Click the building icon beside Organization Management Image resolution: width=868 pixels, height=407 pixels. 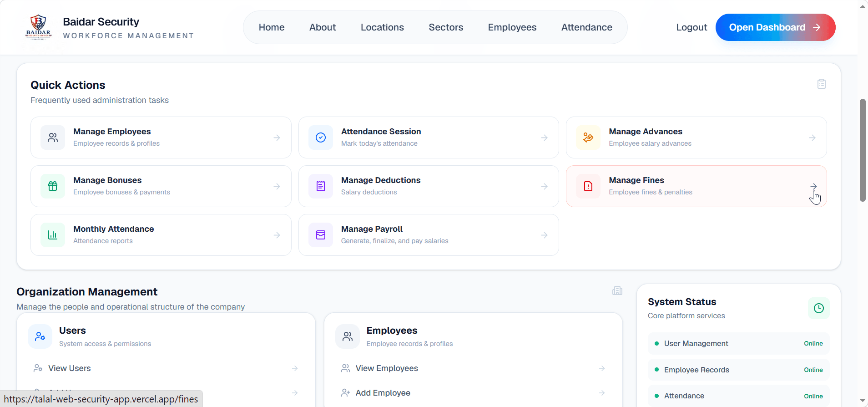tap(617, 290)
